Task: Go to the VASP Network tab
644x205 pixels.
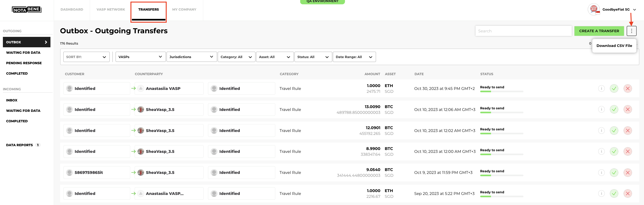Action: (111, 10)
